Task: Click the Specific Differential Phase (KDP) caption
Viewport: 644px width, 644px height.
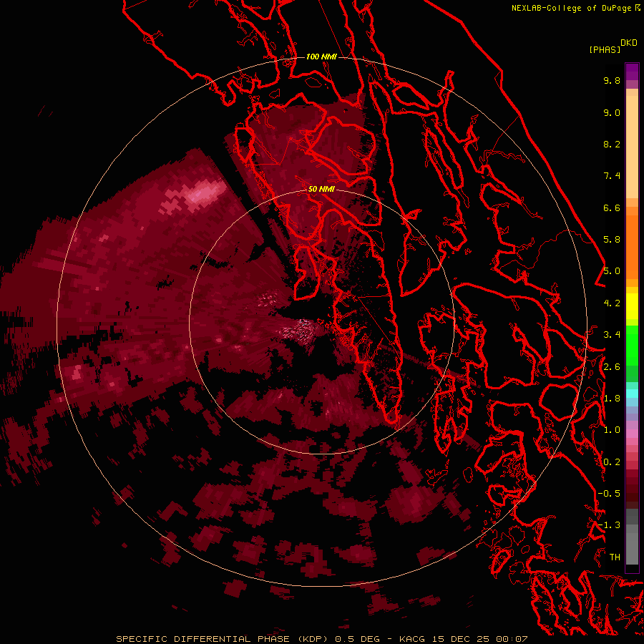Action: (x=222, y=639)
